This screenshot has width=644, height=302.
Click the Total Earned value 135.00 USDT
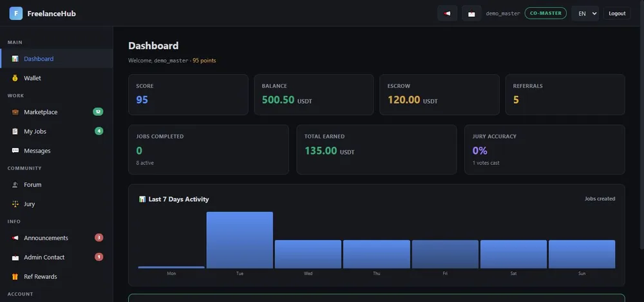pos(329,151)
